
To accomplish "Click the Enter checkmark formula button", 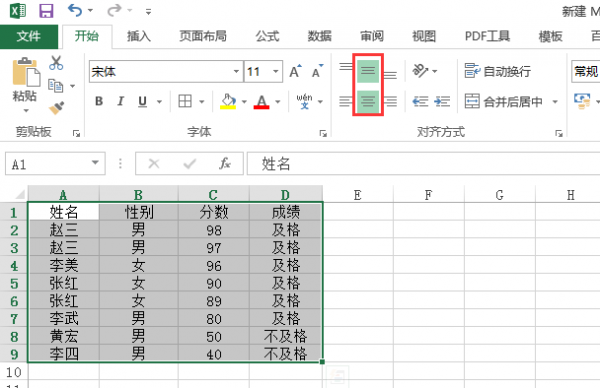I will point(190,164).
